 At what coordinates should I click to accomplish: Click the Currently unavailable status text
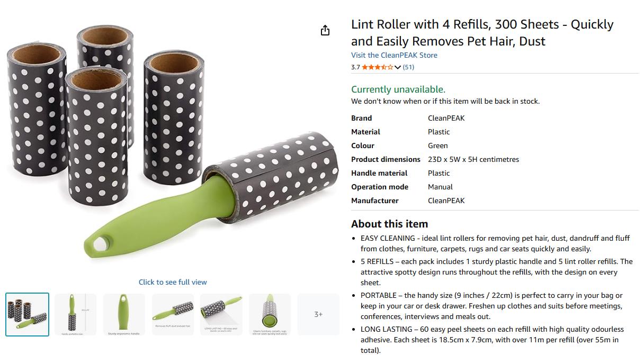[398, 89]
